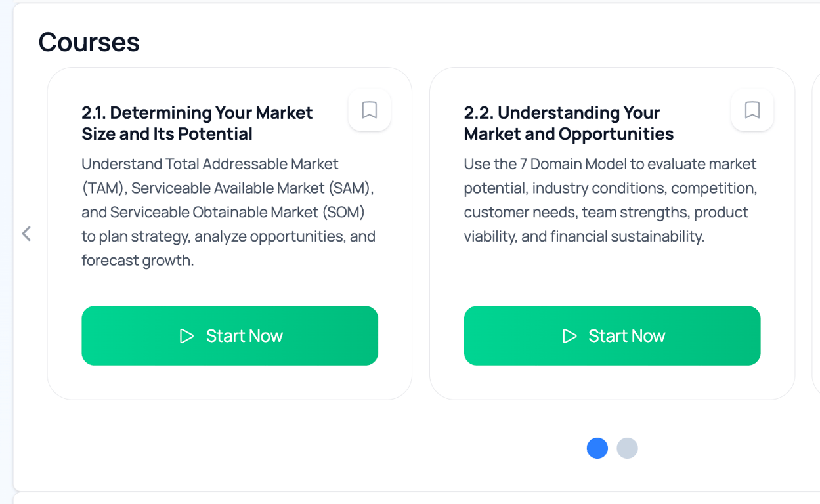Select the 'Courses' section heading
820x504 pixels.
pyautogui.click(x=89, y=42)
